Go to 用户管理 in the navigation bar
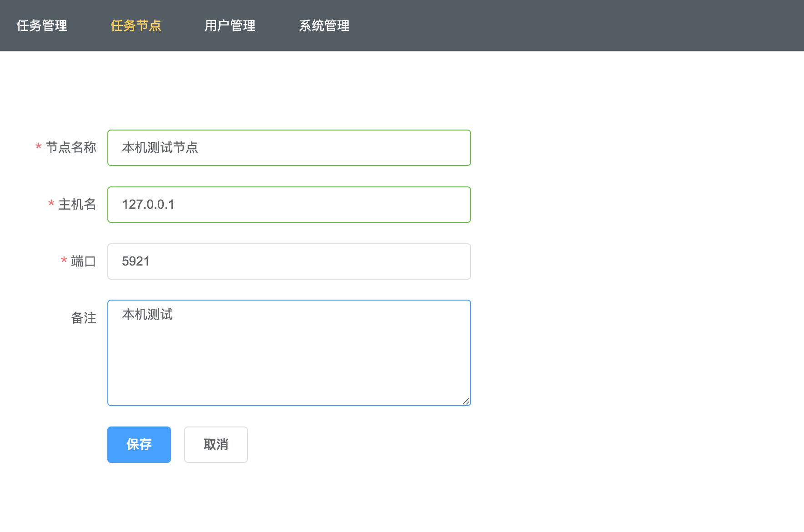Screen dimensions: 804x532 (230, 25)
